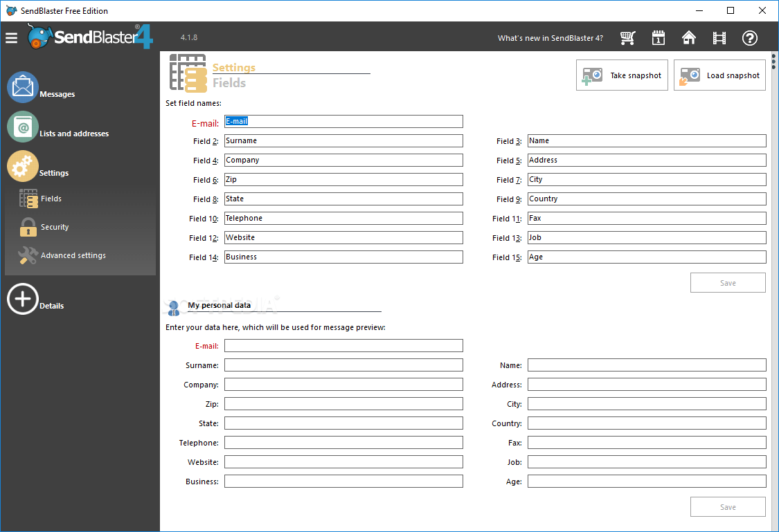
Task: Open video tutorials via the film strip icon
Action: (719, 38)
